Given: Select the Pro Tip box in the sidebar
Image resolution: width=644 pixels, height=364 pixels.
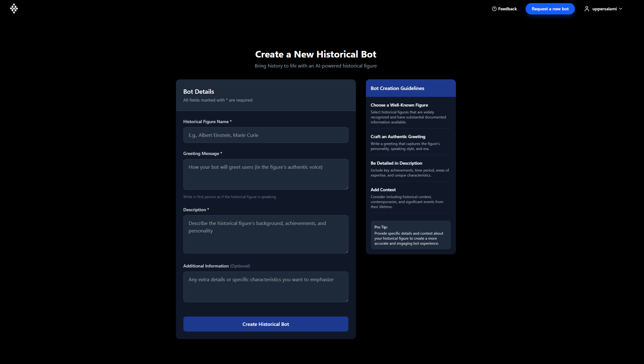Looking at the screenshot, I should tap(411, 235).
